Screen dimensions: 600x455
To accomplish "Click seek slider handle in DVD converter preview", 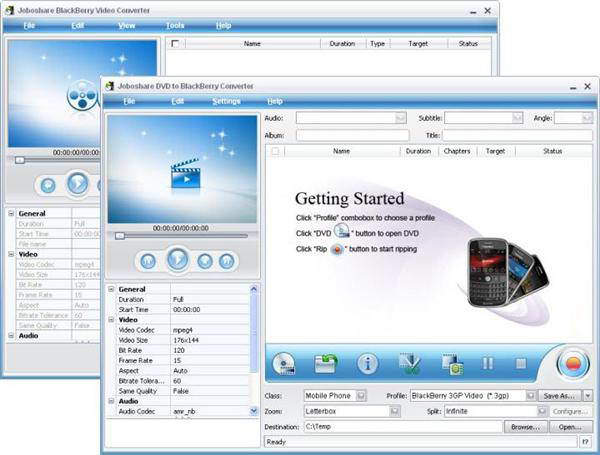I will click(120, 236).
